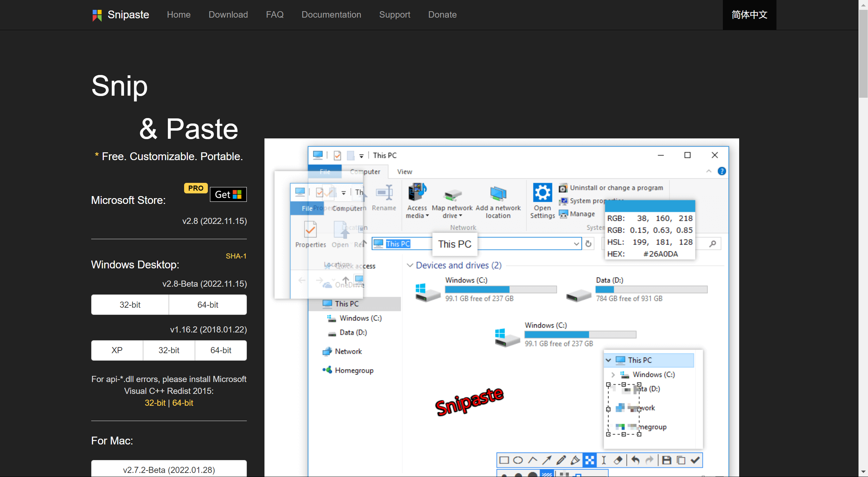Choose the arrow drawing tool

[x=547, y=460]
